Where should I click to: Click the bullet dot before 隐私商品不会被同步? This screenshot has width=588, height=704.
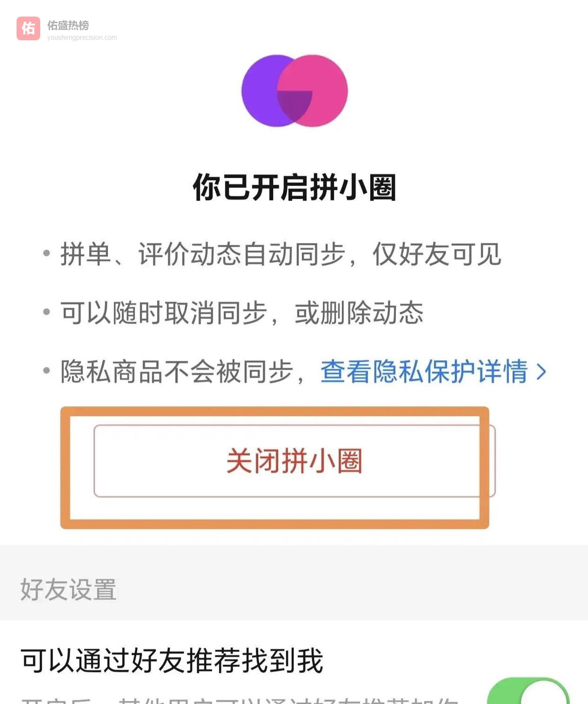coord(46,370)
